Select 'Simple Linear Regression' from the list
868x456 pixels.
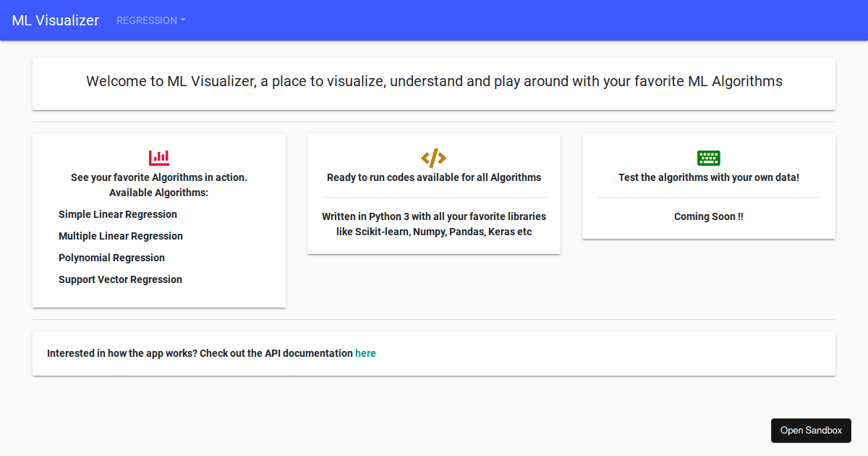click(x=117, y=214)
